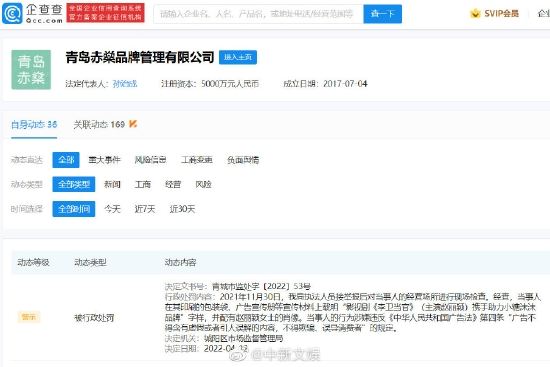The image size is (550, 367).
Task: Select the 今天 time filter
Action: (112, 209)
